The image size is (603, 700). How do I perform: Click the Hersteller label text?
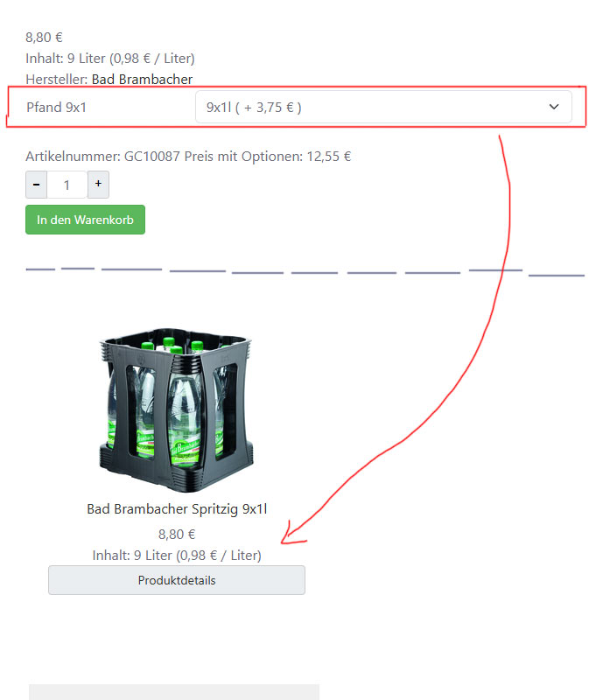pos(56,80)
